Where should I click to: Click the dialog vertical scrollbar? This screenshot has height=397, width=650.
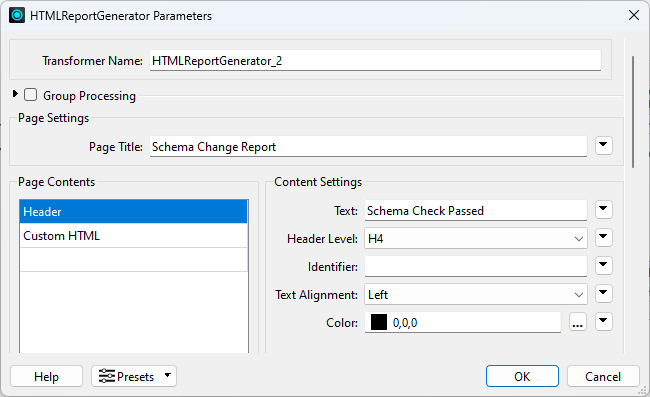(x=633, y=112)
